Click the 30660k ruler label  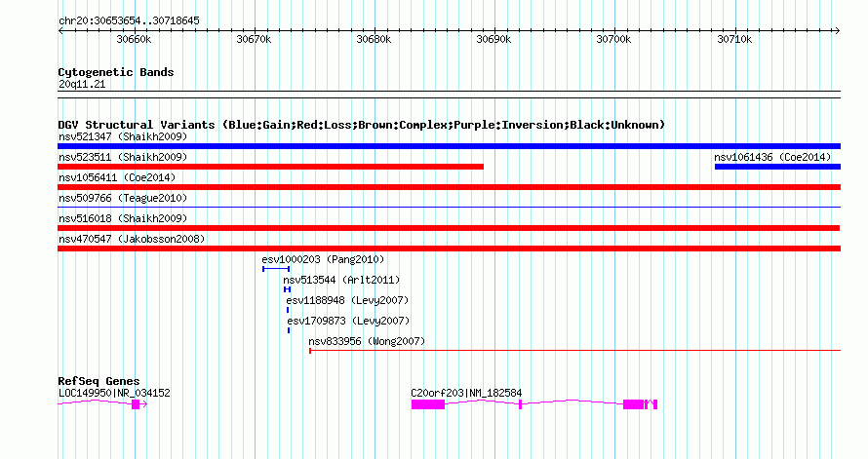[134, 39]
